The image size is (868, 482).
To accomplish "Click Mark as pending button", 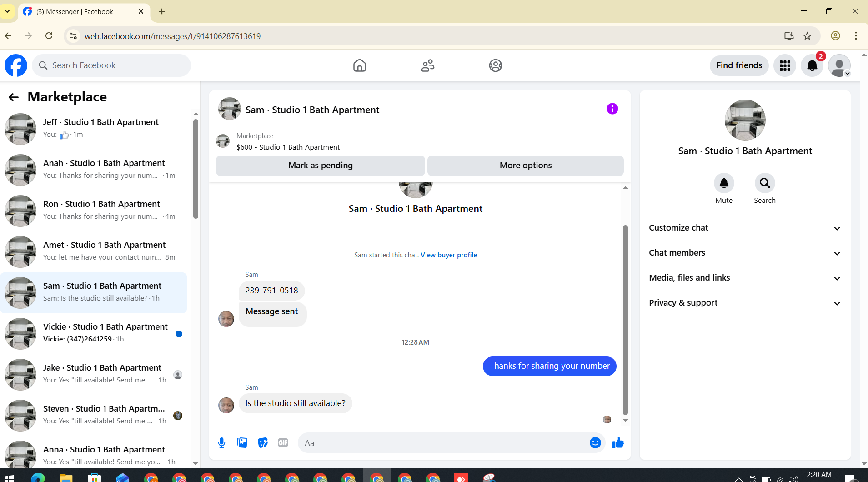I will point(321,166).
